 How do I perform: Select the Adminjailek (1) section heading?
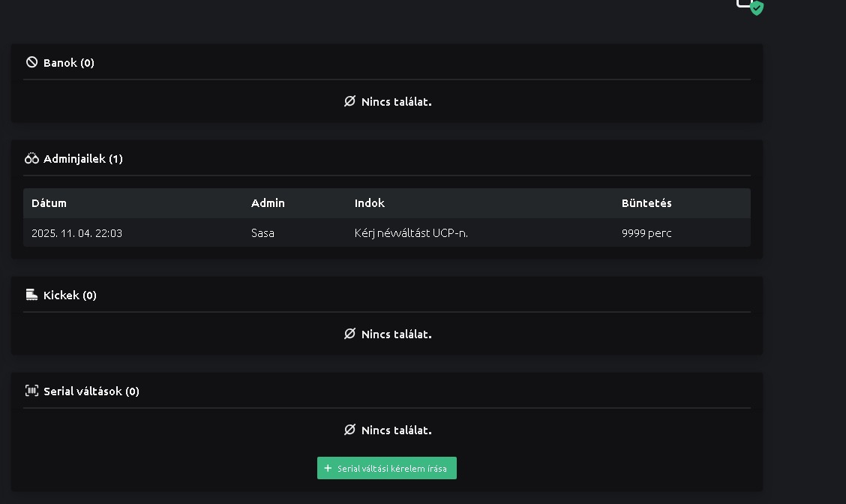coord(82,159)
